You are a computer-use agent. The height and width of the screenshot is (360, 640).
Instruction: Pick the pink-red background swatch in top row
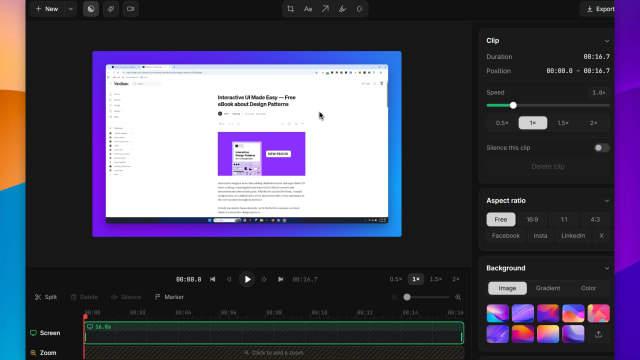[x=598, y=313]
